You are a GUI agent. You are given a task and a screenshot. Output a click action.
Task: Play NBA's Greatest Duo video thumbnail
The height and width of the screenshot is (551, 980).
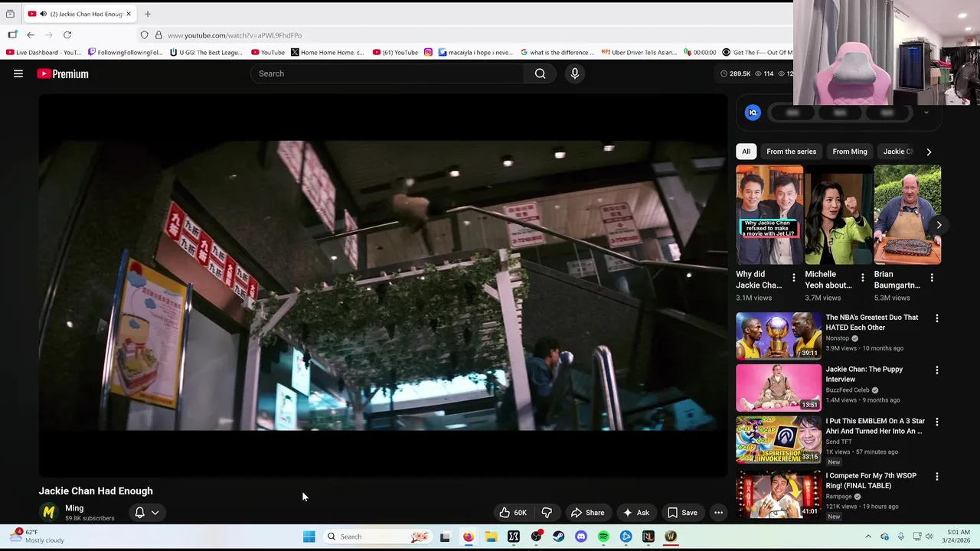(x=779, y=336)
